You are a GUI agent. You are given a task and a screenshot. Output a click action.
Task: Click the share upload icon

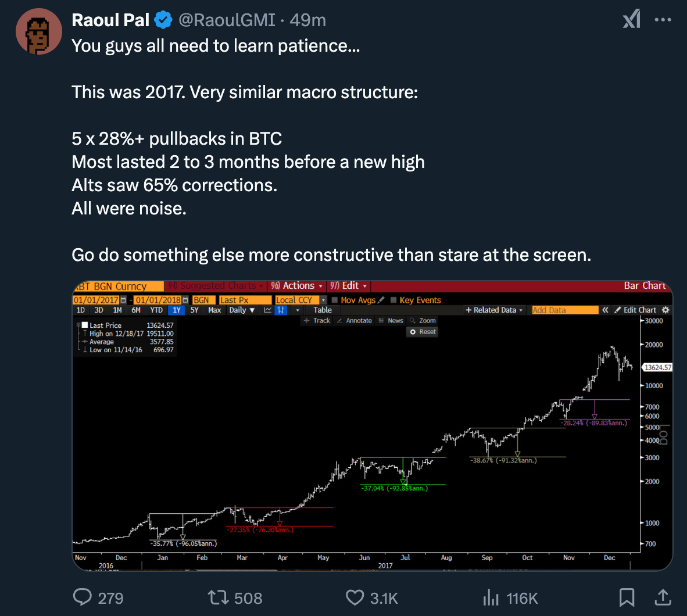pos(663,597)
